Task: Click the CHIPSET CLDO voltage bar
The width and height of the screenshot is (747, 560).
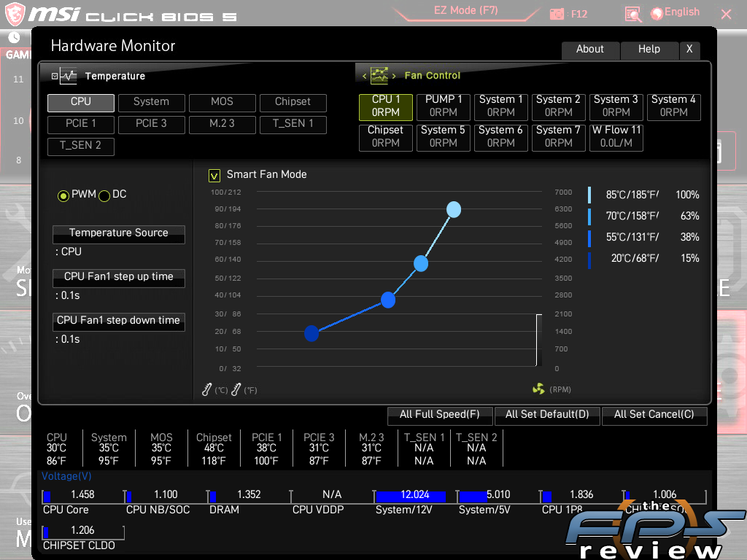Action: pos(83,532)
